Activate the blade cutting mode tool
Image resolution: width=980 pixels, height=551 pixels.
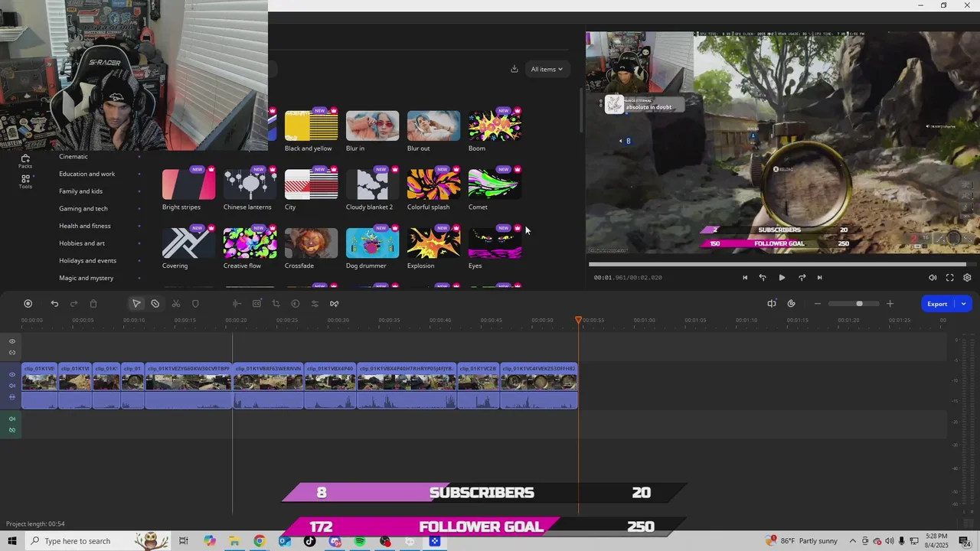click(x=155, y=304)
